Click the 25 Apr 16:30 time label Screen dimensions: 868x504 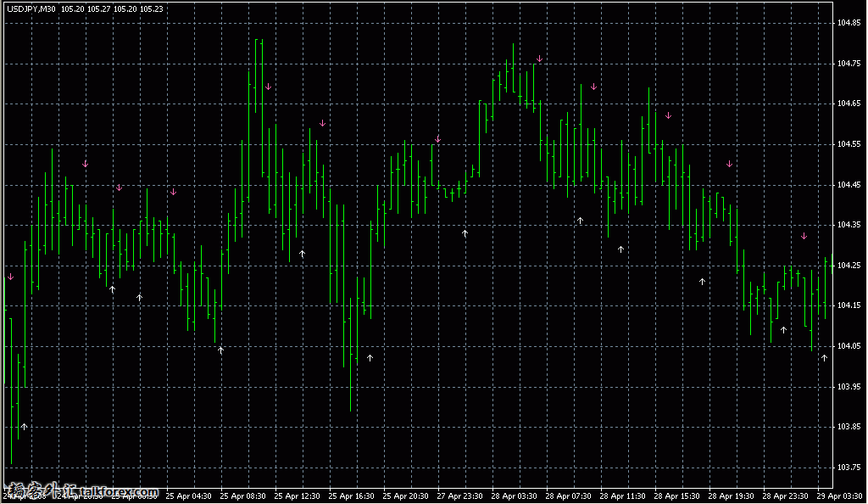[351, 496]
